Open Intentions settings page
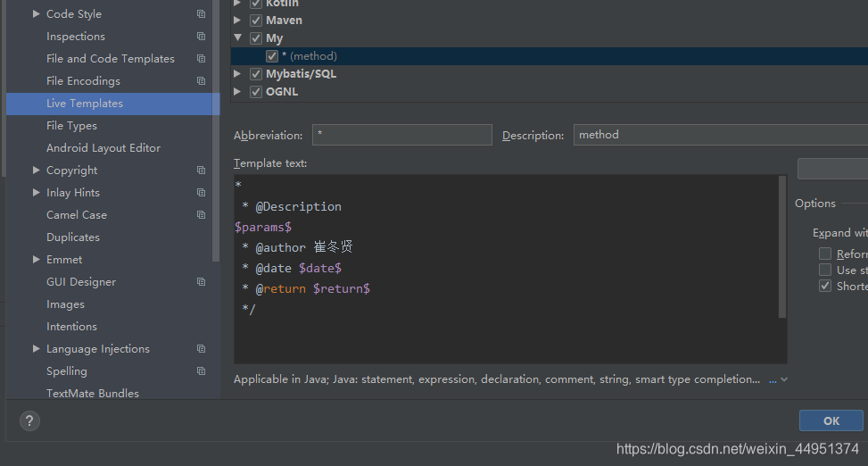Screen dimensions: 868x466 (71, 327)
